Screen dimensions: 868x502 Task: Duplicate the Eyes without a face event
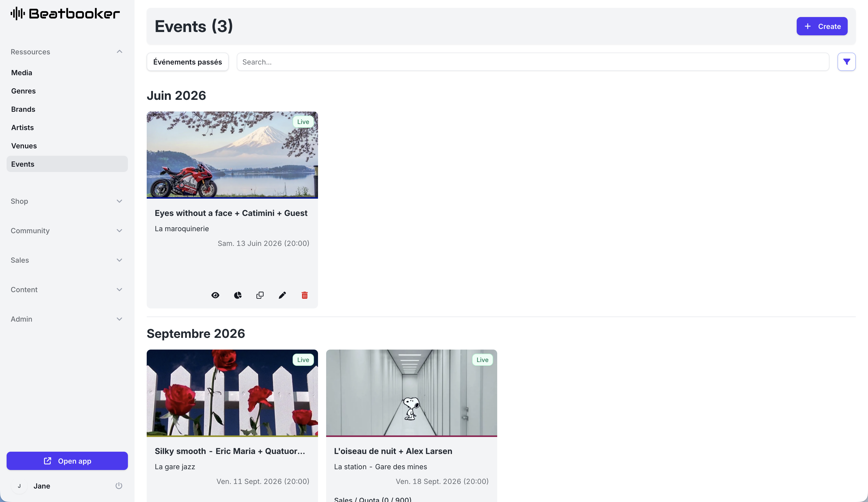coord(260,295)
